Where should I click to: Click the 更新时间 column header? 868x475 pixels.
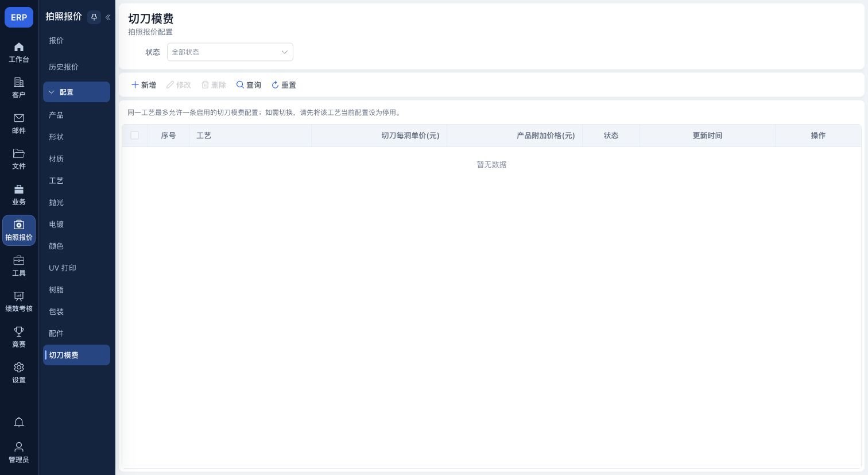tap(707, 136)
